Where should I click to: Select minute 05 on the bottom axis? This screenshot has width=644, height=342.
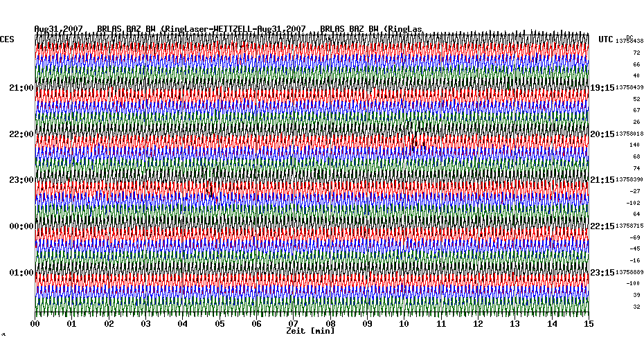click(x=220, y=324)
